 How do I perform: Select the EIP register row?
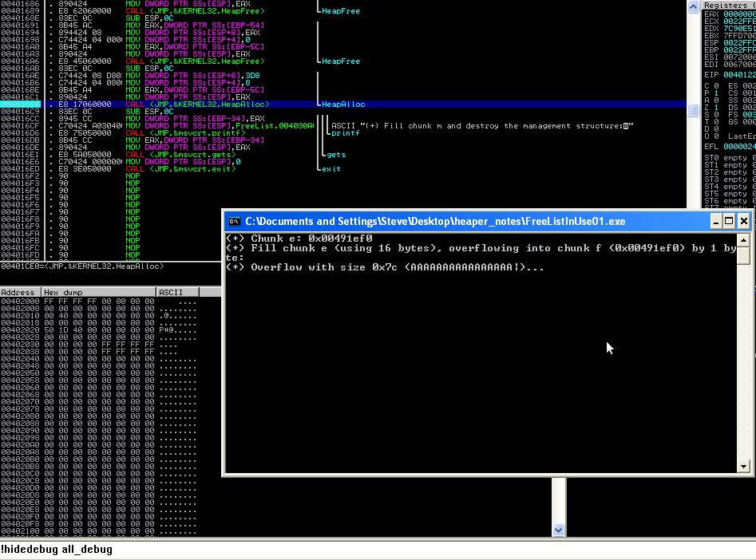730,75
